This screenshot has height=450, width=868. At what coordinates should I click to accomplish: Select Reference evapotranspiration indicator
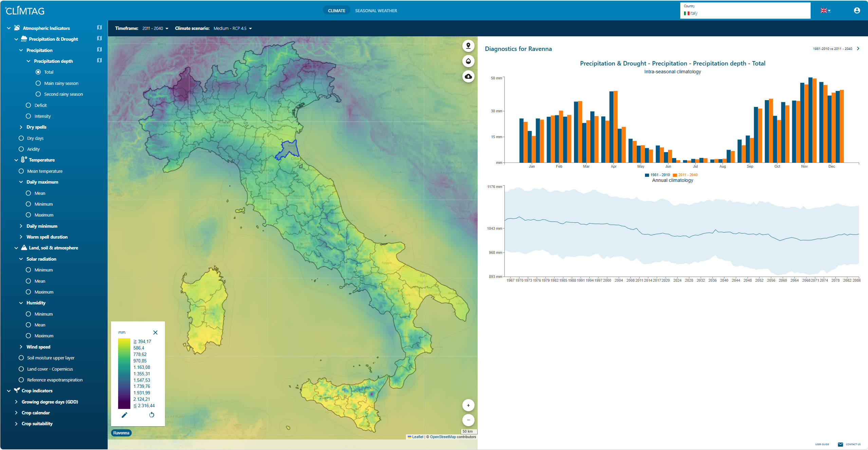21,380
